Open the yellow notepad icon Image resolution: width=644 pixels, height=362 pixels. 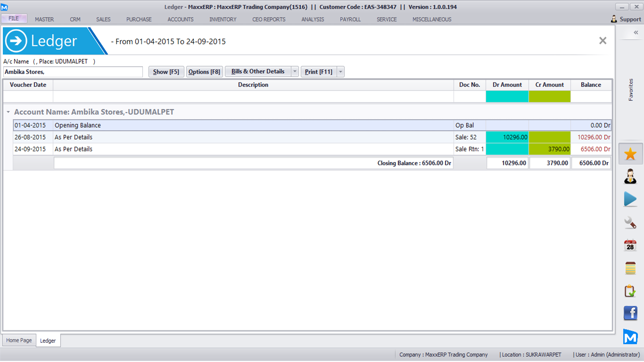630,268
